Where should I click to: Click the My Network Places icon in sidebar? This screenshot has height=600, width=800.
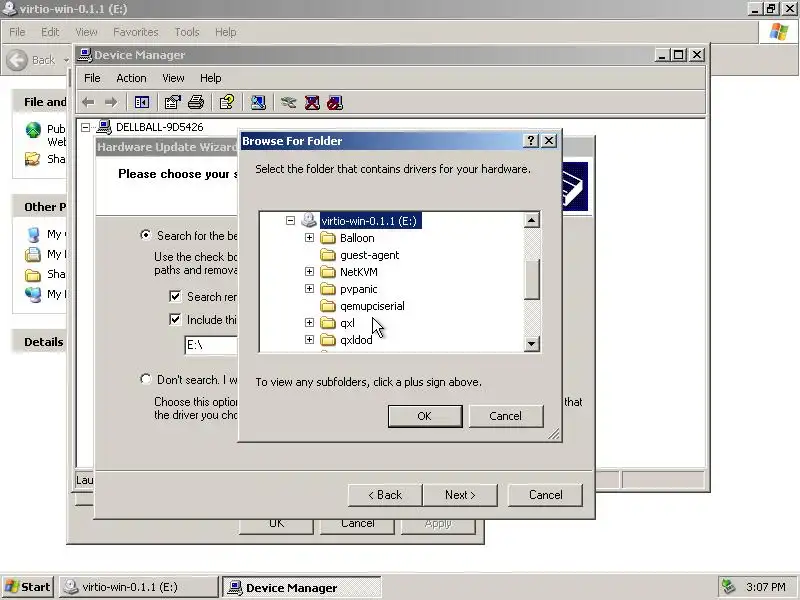click(33, 294)
